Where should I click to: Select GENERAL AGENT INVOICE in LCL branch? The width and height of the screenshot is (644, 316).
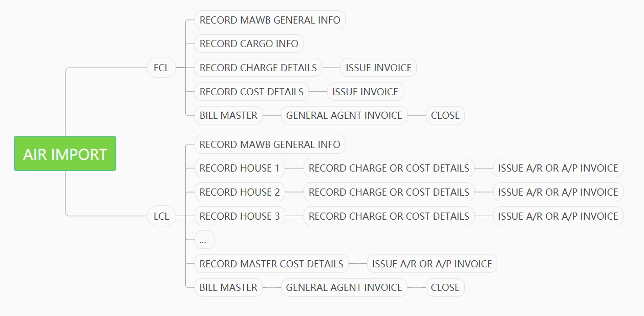coord(344,287)
